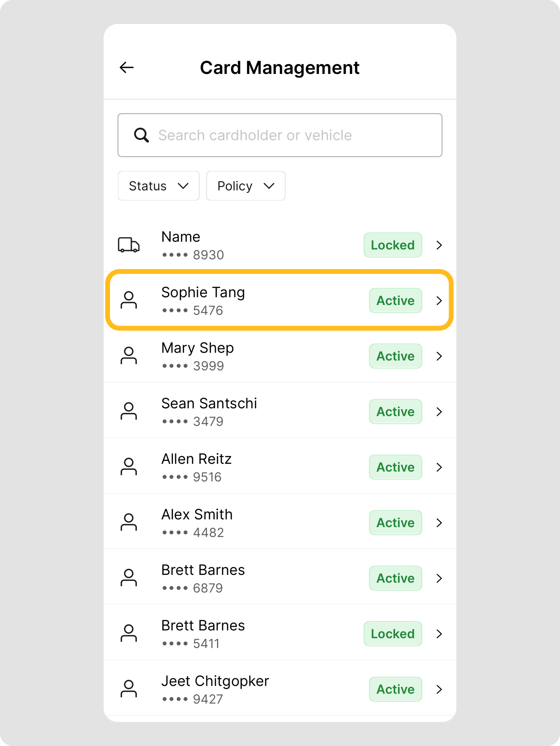Open Alex Smith's chevron arrow
This screenshot has width=560, height=746.
[439, 523]
